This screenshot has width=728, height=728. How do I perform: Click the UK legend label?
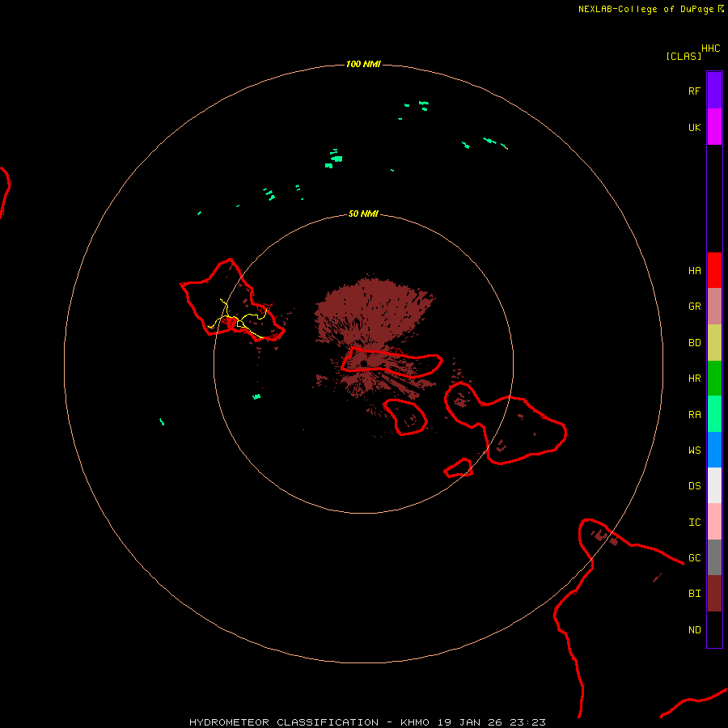(x=694, y=127)
